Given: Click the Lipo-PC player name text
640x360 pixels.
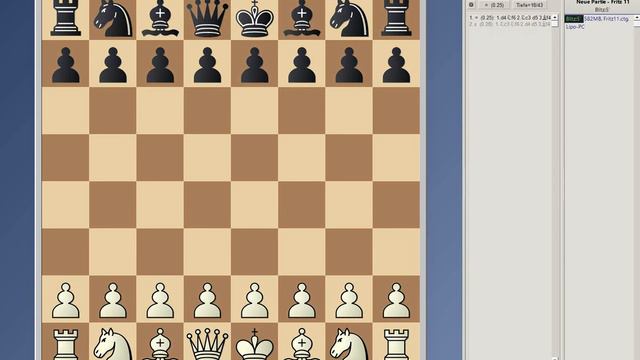Looking at the screenshot, I should click(575, 27).
